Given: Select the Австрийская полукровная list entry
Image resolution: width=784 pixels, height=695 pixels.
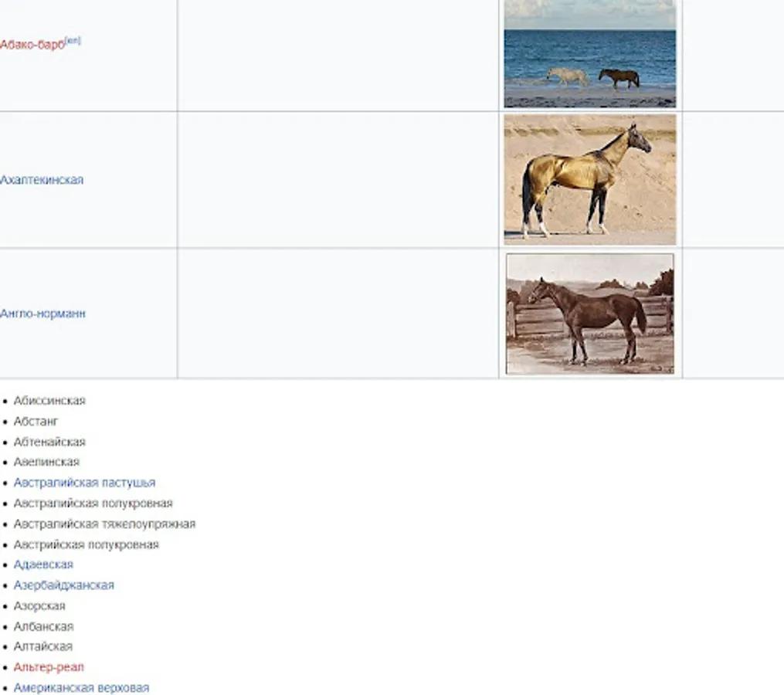Looking at the screenshot, I should (x=86, y=544).
